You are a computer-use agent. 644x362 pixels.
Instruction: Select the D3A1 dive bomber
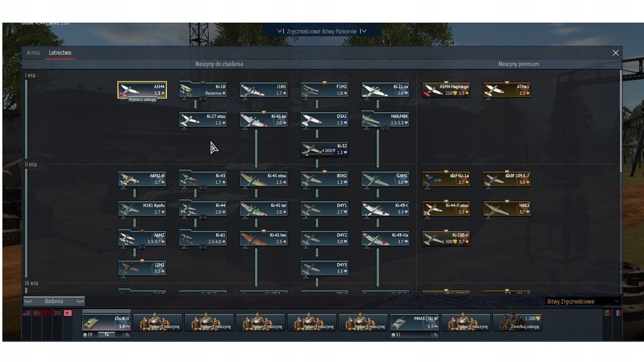(325, 119)
